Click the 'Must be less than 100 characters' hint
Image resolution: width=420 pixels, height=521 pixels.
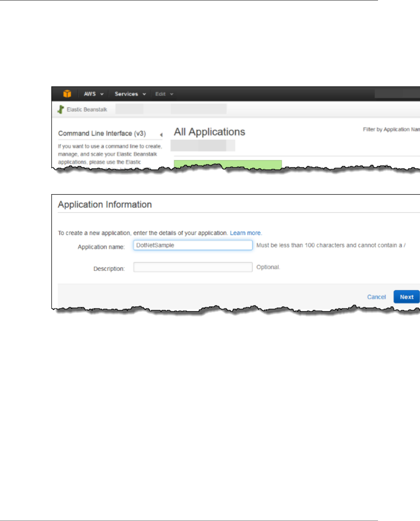tap(331, 245)
